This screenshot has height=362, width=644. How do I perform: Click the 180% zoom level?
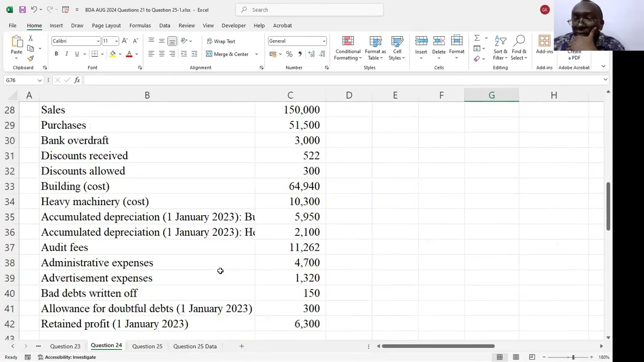coord(604,357)
